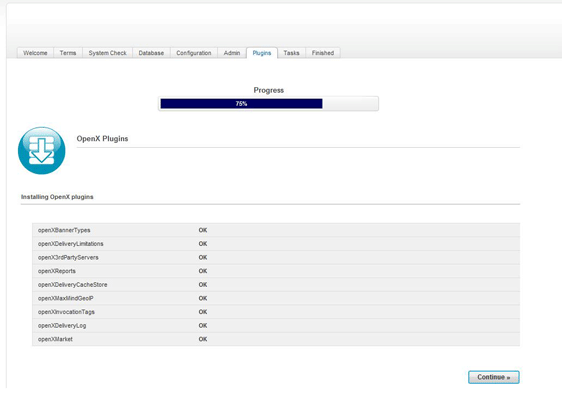562x399 pixels.
Task: Click OK status for openXInvocationTags
Action: (x=203, y=312)
